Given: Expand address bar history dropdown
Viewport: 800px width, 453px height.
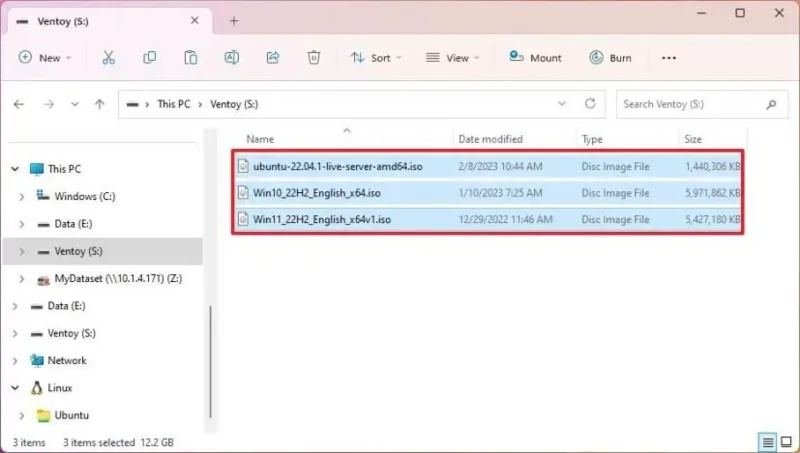Looking at the screenshot, I should pyautogui.click(x=562, y=104).
